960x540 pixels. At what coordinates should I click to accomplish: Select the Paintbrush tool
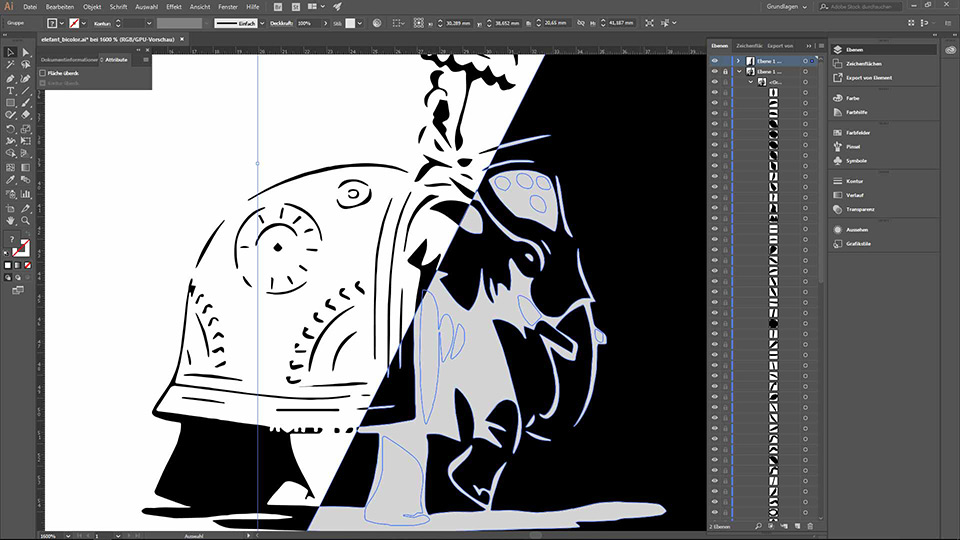pos(25,103)
